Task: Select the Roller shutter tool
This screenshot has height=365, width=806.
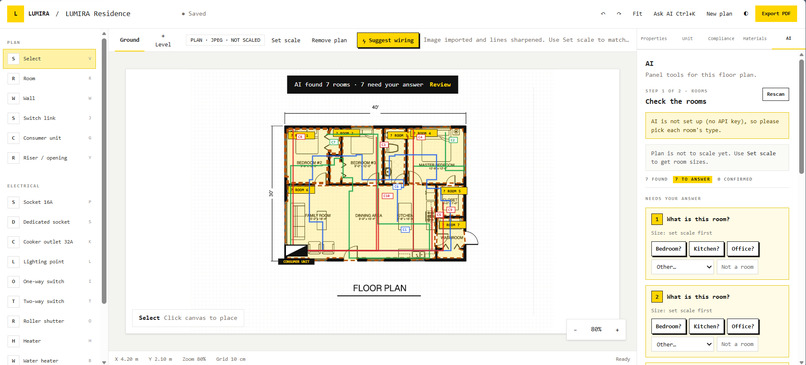Action: point(49,321)
